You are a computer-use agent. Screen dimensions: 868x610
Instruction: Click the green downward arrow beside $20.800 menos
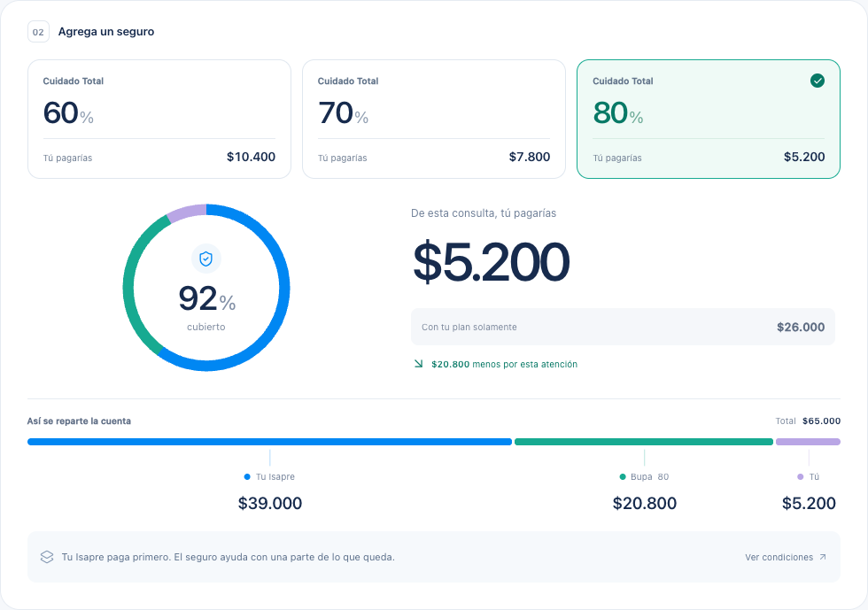click(x=418, y=364)
